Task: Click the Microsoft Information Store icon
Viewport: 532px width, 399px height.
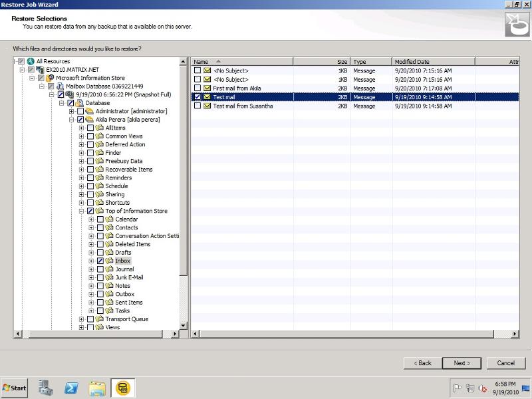Action: point(51,78)
